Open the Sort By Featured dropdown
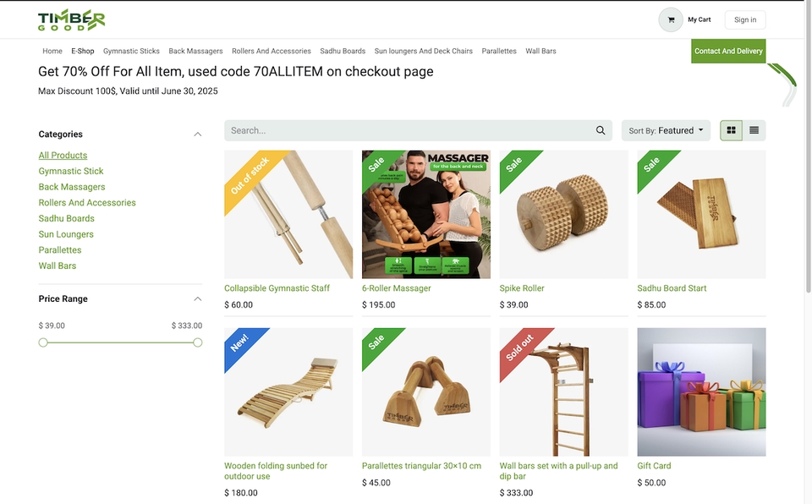The height and width of the screenshot is (504, 812). click(666, 130)
